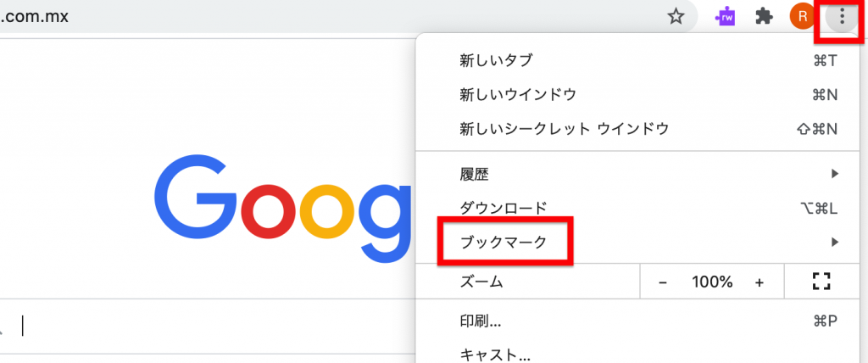Select 新しいタブ menu item
Image resolution: width=868 pixels, height=363 pixels.
tap(636, 60)
